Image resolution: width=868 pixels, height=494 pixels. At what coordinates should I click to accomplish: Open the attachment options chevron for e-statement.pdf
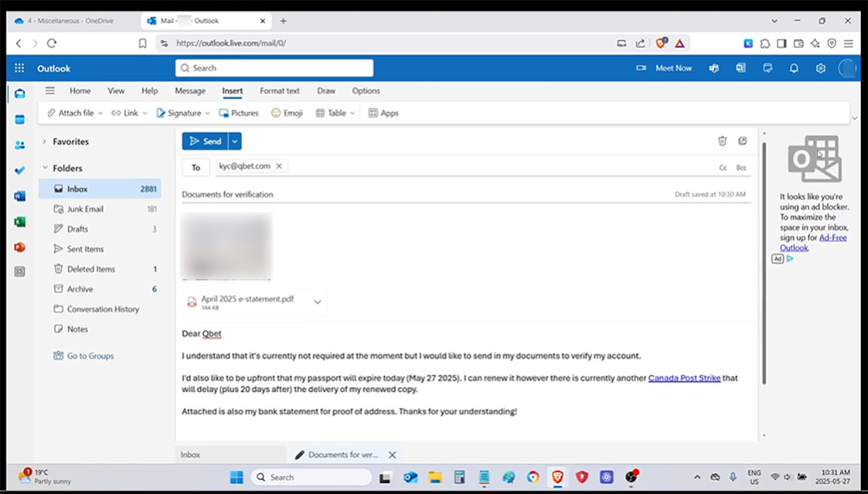tap(317, 302)
